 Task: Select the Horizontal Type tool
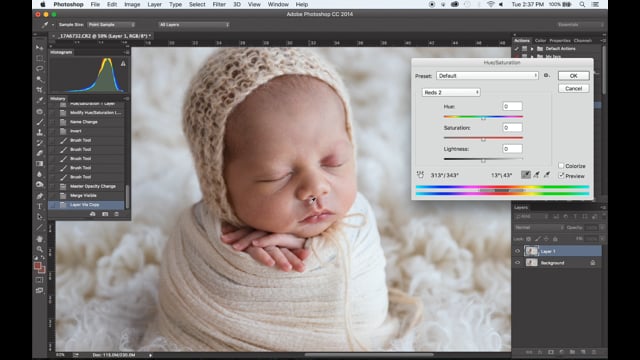tap(40, 207)
